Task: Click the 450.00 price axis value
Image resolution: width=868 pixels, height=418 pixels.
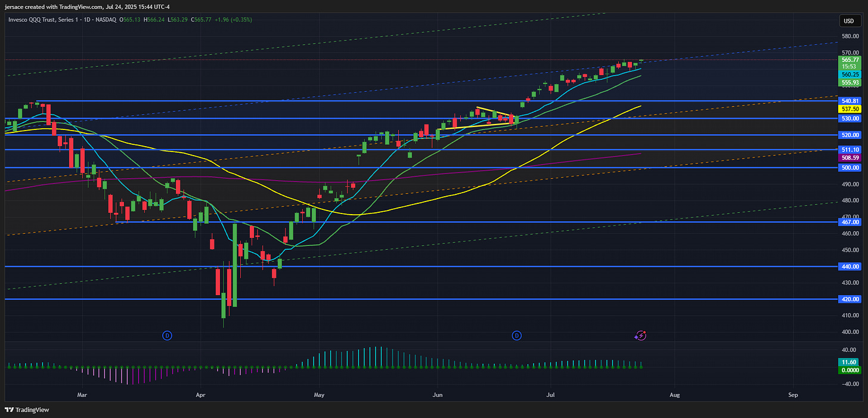Action: (x=850, y=250)
